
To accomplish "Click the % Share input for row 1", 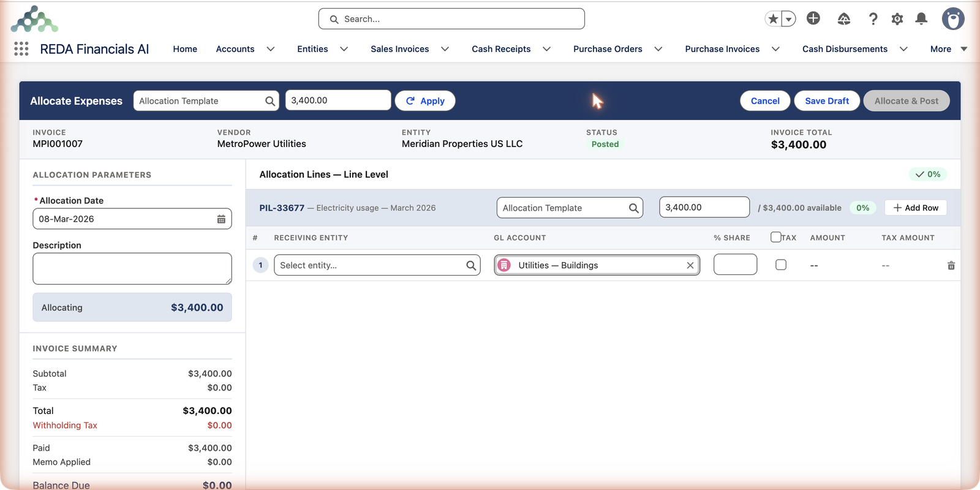I will 736,265.
